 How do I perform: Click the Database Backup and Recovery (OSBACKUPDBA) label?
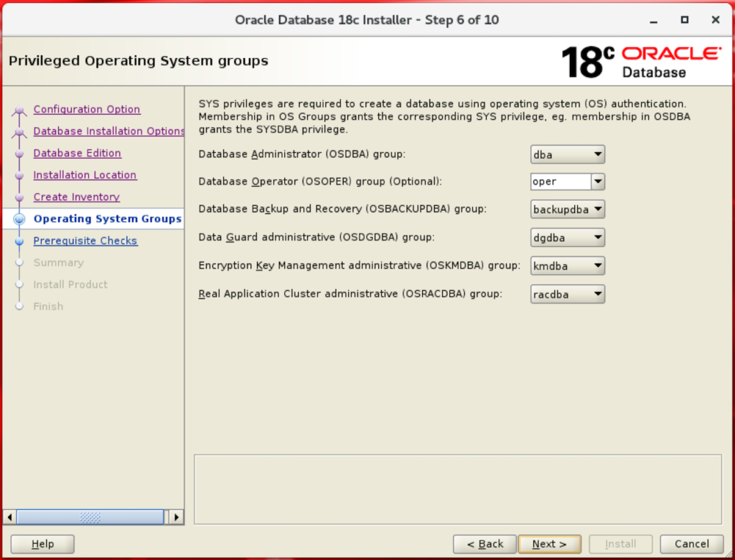click(x=342, y=209)
